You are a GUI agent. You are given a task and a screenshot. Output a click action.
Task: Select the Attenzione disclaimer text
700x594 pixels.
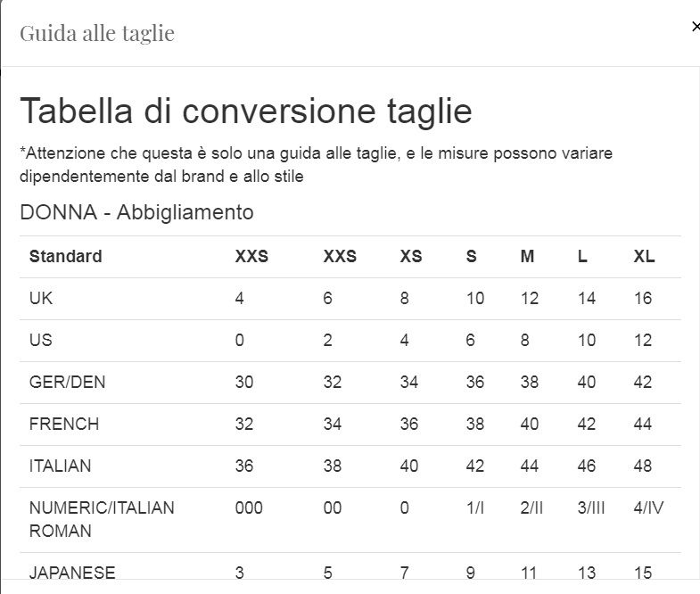[316, 165]
